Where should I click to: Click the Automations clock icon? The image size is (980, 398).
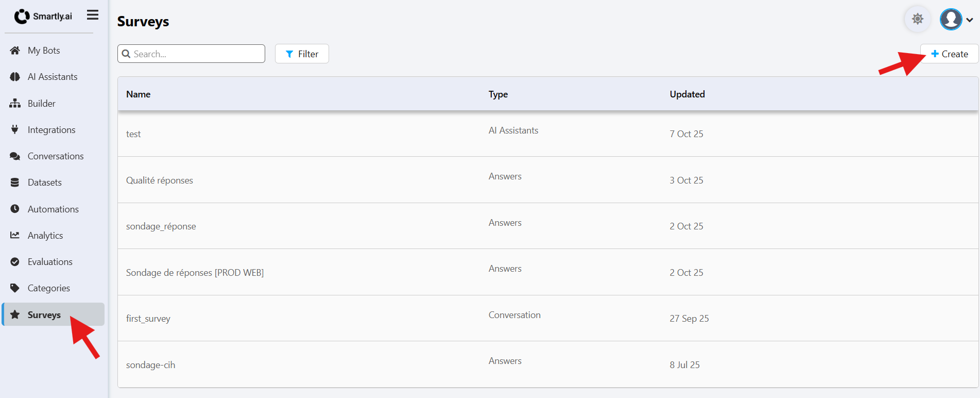(x=15, y=209)
